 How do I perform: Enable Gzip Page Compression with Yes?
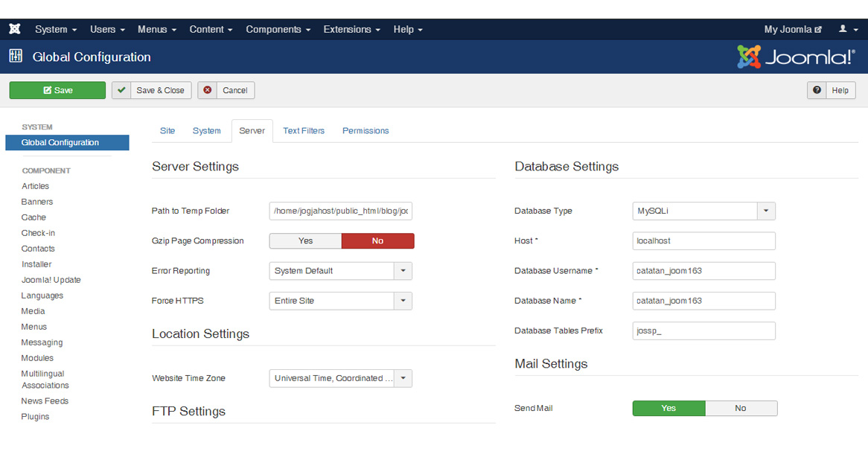click(305, 241)
